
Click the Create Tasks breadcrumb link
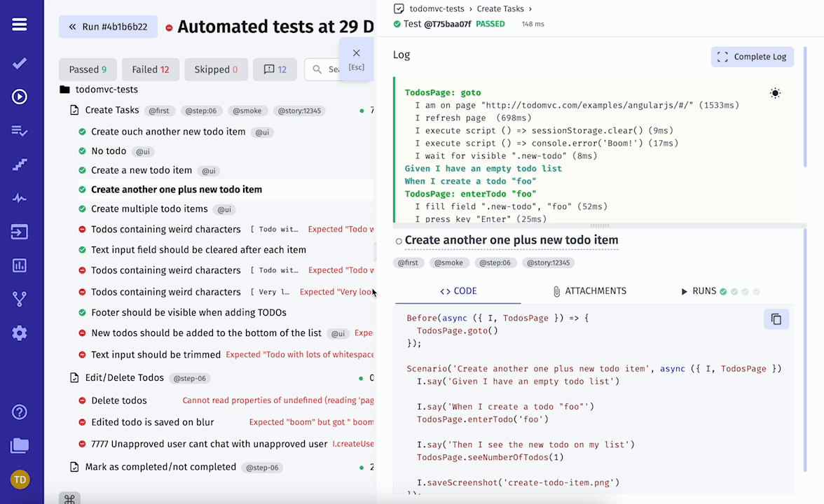click(500, 9)
